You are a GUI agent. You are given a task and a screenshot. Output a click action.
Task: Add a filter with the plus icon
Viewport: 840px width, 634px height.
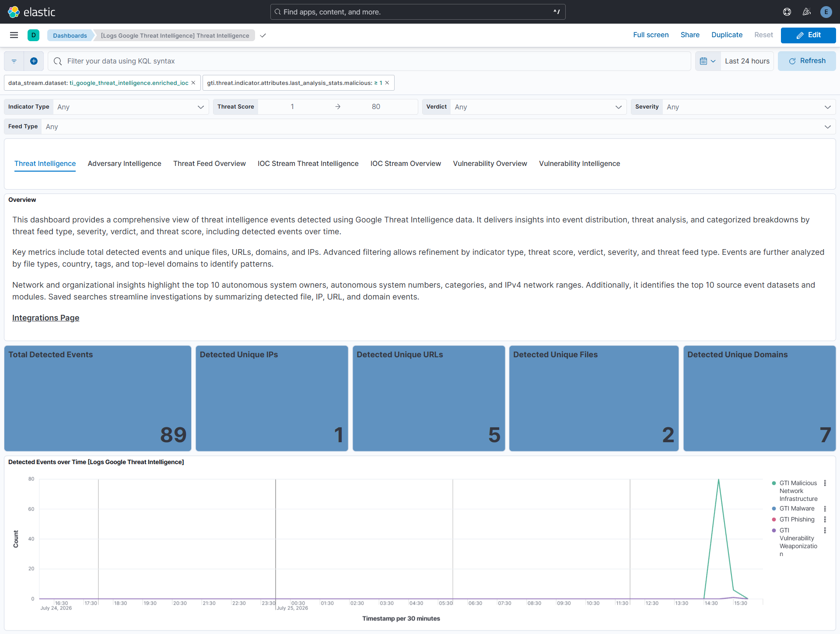click(x=34, y=61)
